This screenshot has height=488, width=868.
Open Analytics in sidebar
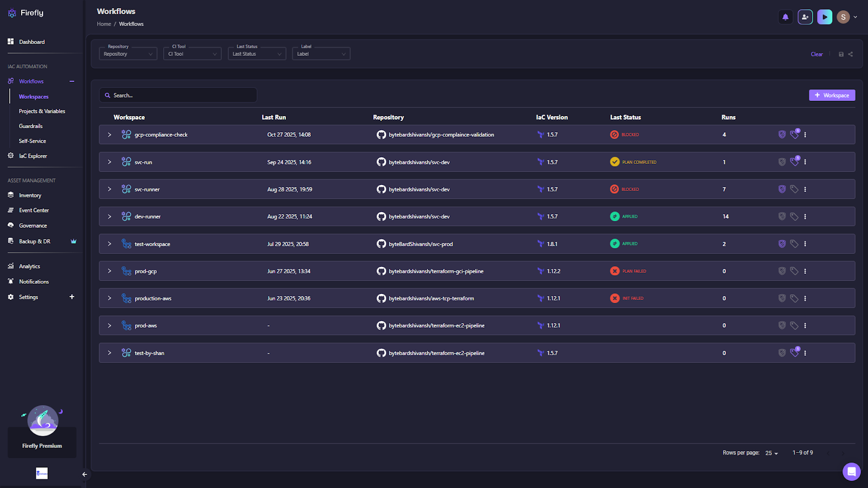29,266
